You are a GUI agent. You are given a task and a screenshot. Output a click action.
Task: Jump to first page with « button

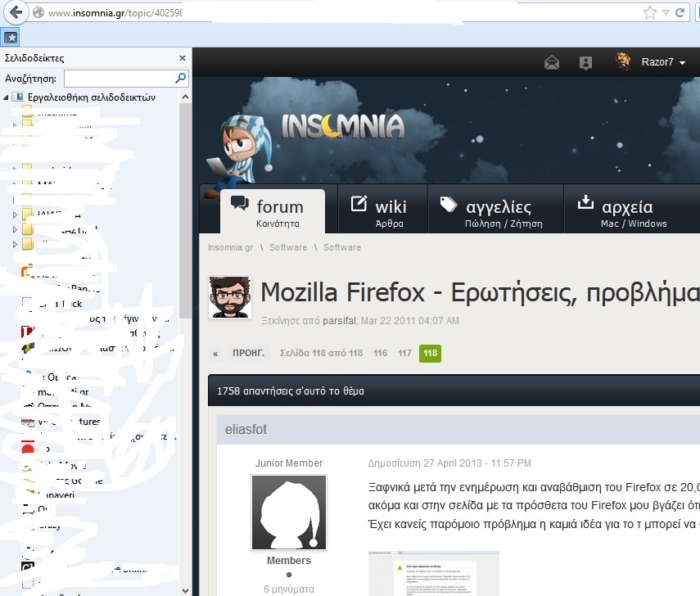coord(215,354)
